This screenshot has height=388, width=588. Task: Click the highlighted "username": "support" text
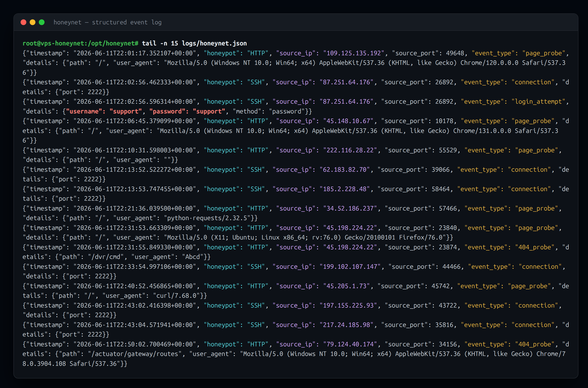coord(104,111)
